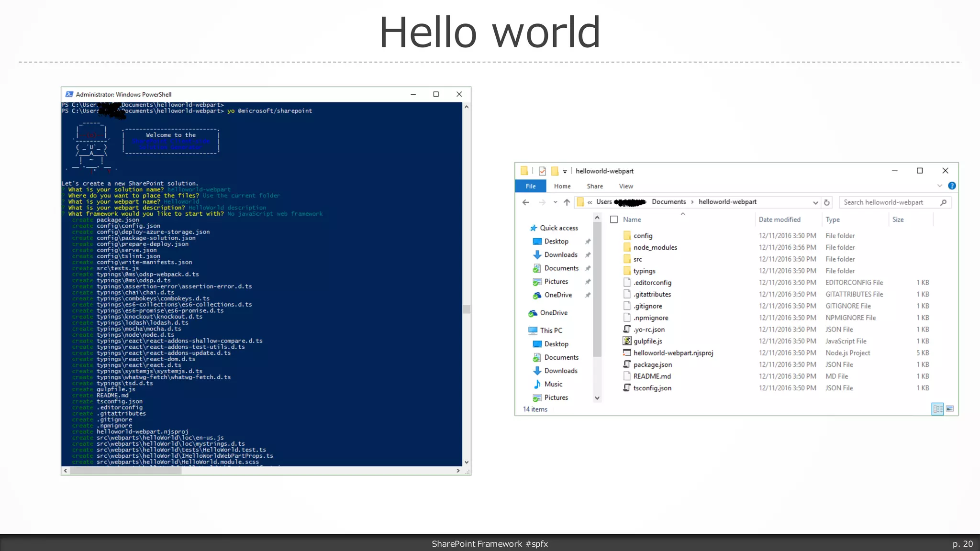980x551 pixels.
Task: Sort files by Size column
Action: click(898, 220)
